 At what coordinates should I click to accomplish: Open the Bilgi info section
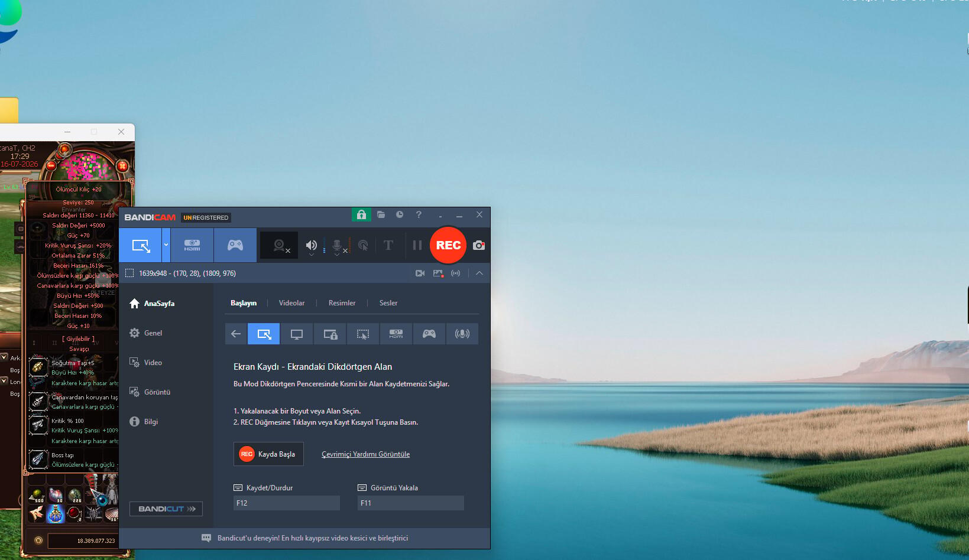coord(144,422)
